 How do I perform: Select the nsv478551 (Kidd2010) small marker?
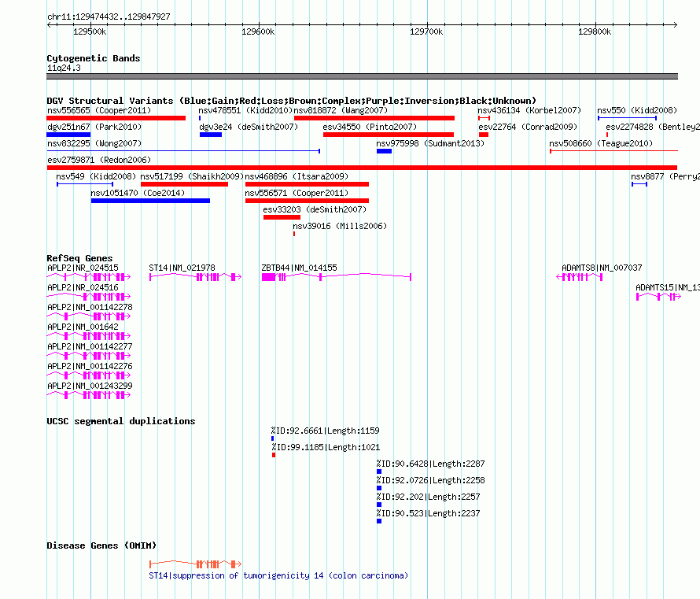[x=200, y=118]
